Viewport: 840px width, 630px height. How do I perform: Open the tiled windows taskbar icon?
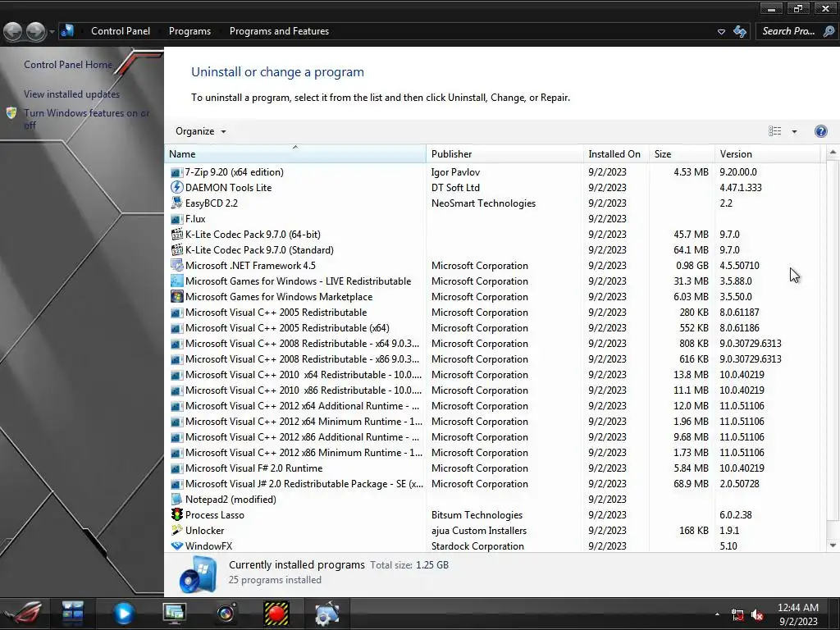tap(72, 614)
